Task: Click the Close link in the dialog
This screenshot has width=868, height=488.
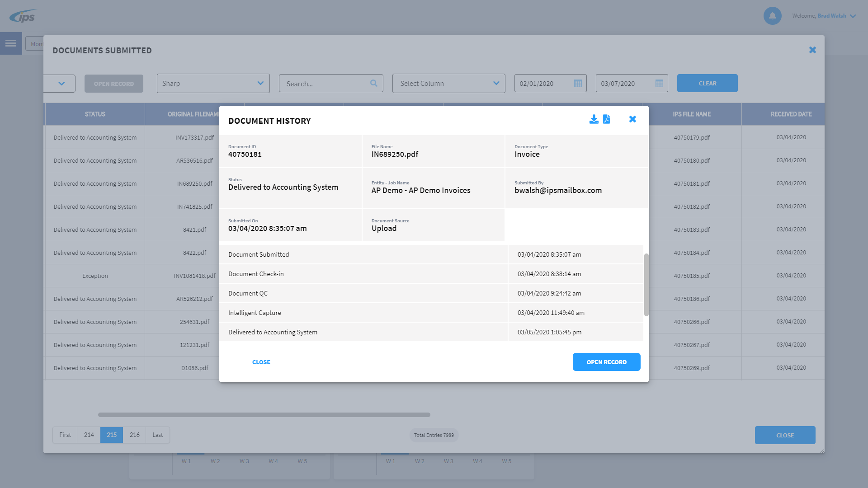Action: click(x=261, y=362)
